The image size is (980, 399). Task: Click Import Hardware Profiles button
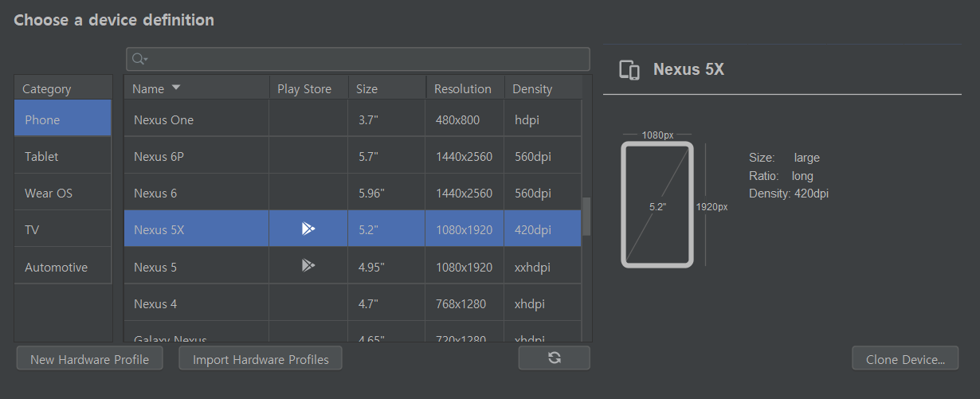[261, 359]
